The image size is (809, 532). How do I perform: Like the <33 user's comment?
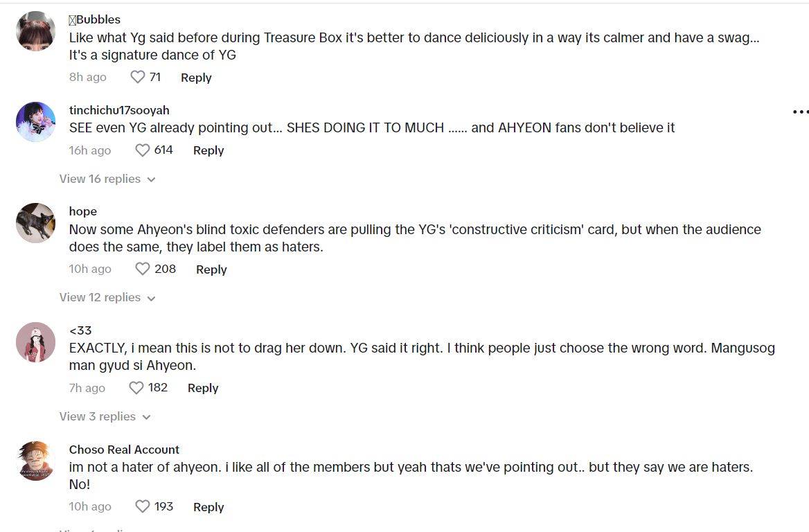click(136, 388)
